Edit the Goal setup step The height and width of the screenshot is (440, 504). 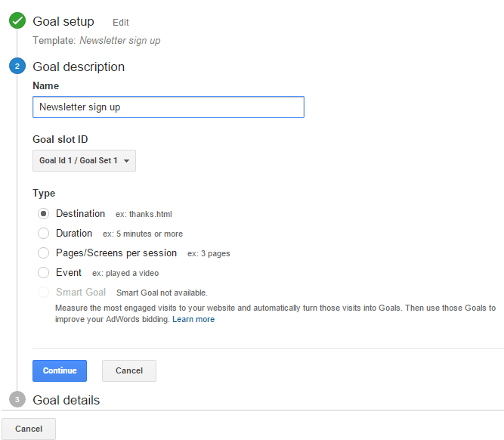pos(121,23)
